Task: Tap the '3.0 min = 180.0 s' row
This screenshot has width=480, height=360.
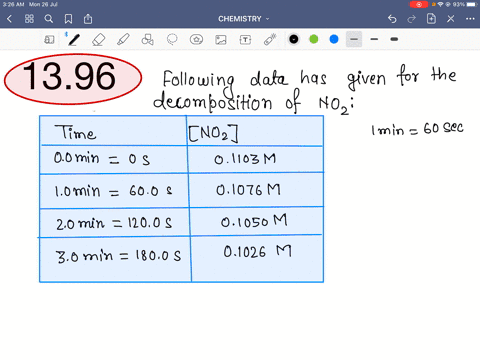Action: click(119, 256)
